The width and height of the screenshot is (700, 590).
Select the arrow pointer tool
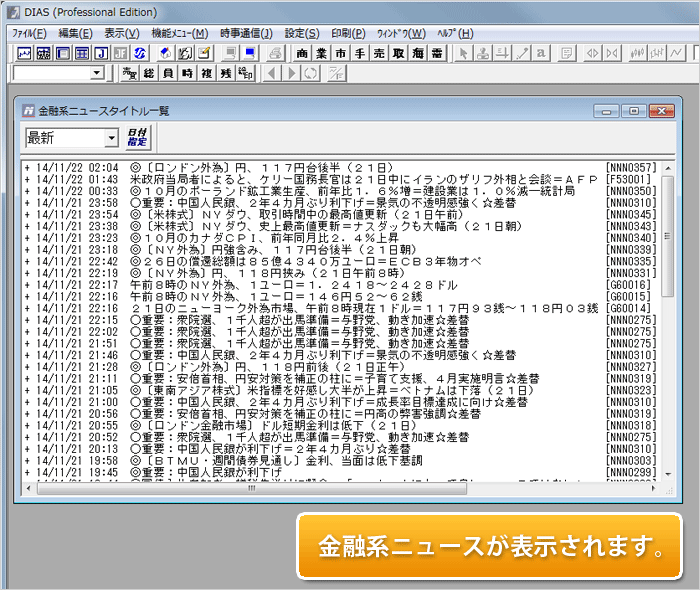[x=465, y=53]
